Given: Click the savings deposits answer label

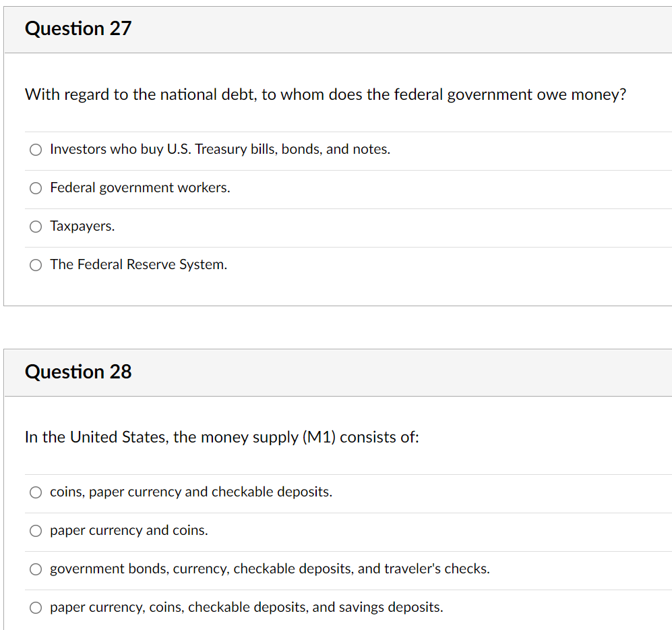Looking at the screenshot, I should point(246,607).
